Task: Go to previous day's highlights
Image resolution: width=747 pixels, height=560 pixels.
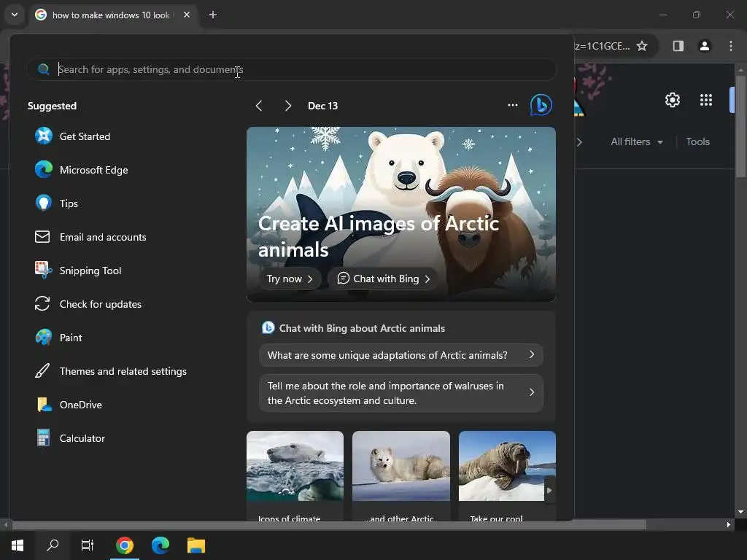Action: [259, 106]
